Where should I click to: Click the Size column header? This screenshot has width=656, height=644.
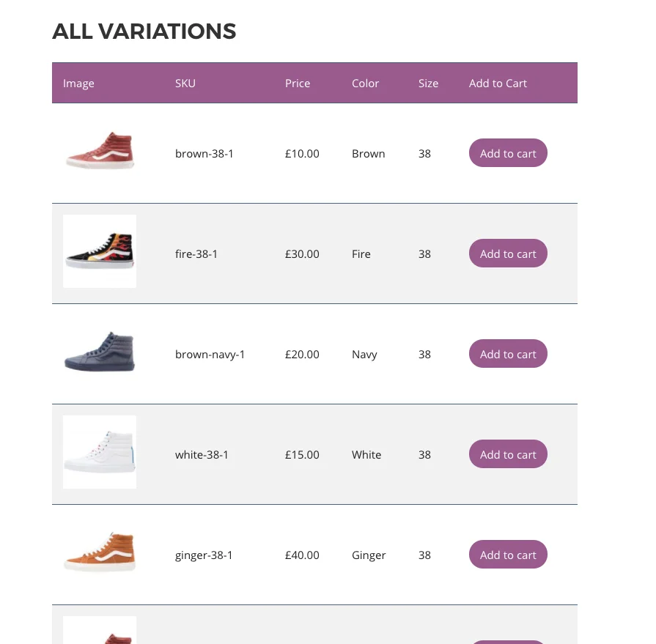pyautogui.click(x=428, y=83)
